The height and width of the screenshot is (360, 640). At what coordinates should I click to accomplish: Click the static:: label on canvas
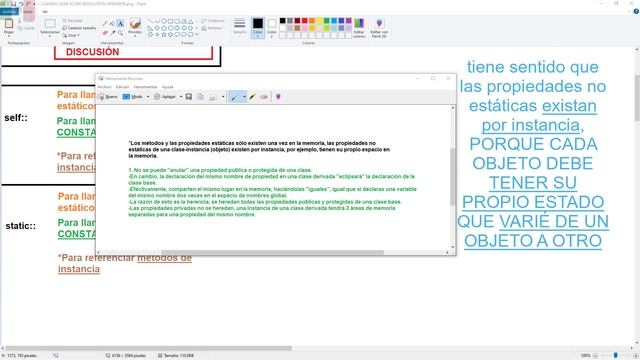pyautogui.click(x=20, y=226)
